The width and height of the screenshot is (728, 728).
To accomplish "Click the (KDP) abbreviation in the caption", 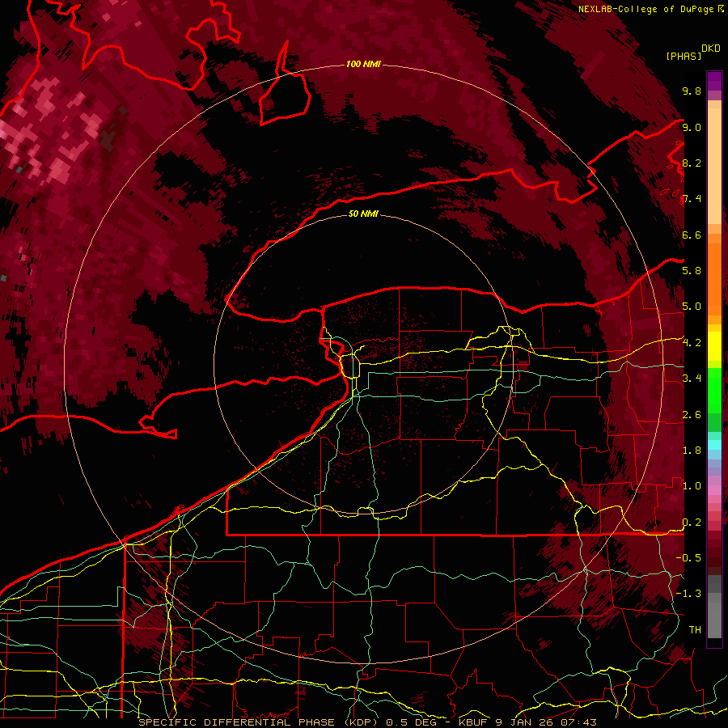I will pos(359,722).
